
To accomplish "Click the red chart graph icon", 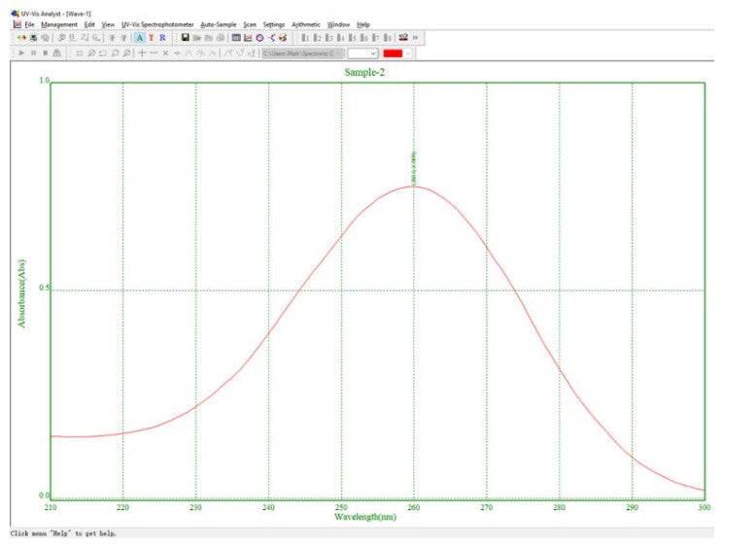I will 248,38.
